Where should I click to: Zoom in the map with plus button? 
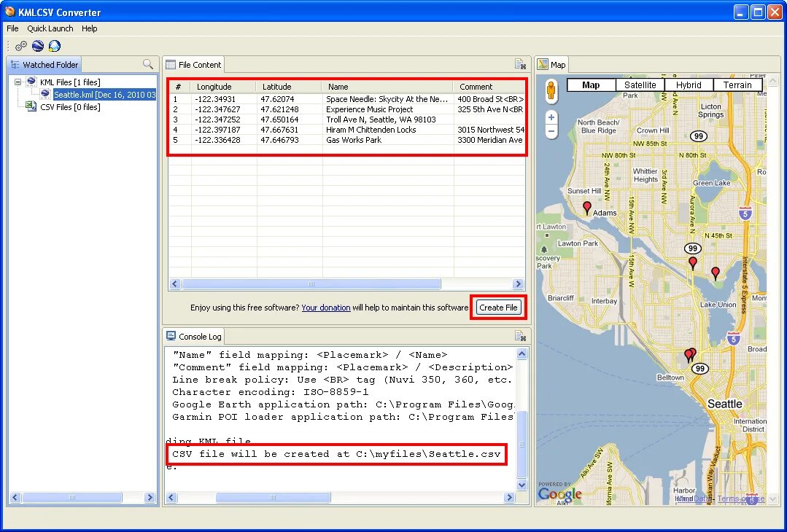click(x=551, y=117)
